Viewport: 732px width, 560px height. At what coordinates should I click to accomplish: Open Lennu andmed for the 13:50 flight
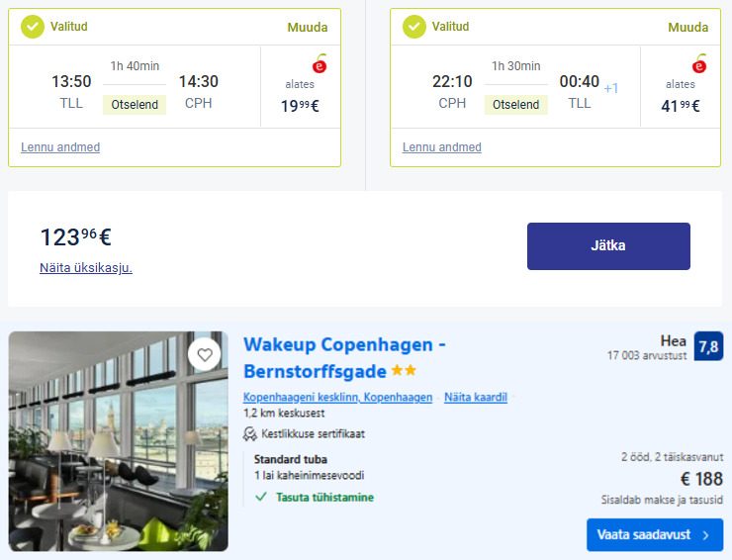60,147
